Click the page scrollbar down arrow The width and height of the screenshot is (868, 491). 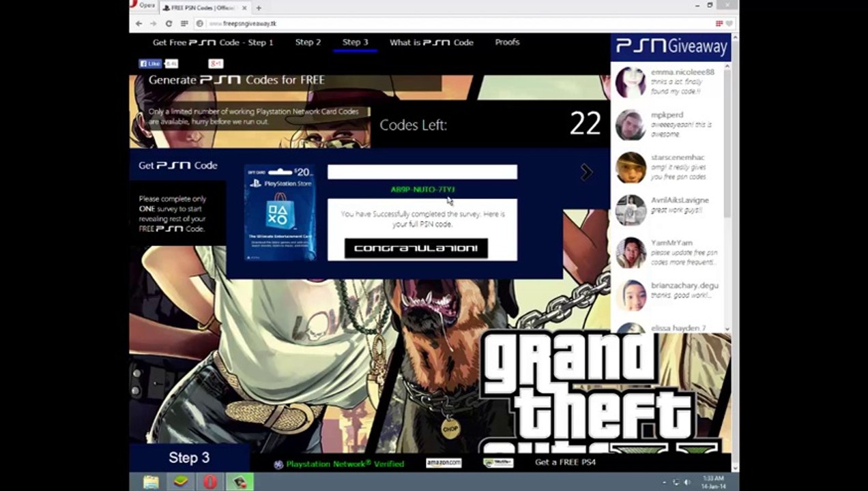coord(734,468)
